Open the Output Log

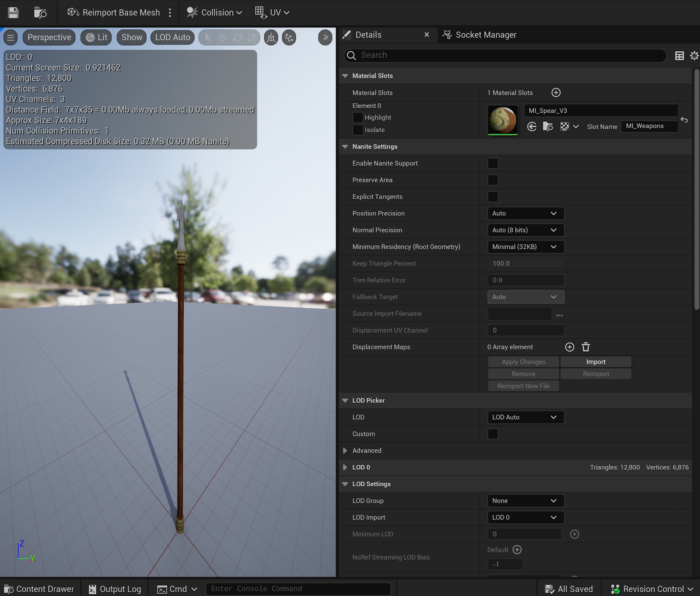coord(115,589)
